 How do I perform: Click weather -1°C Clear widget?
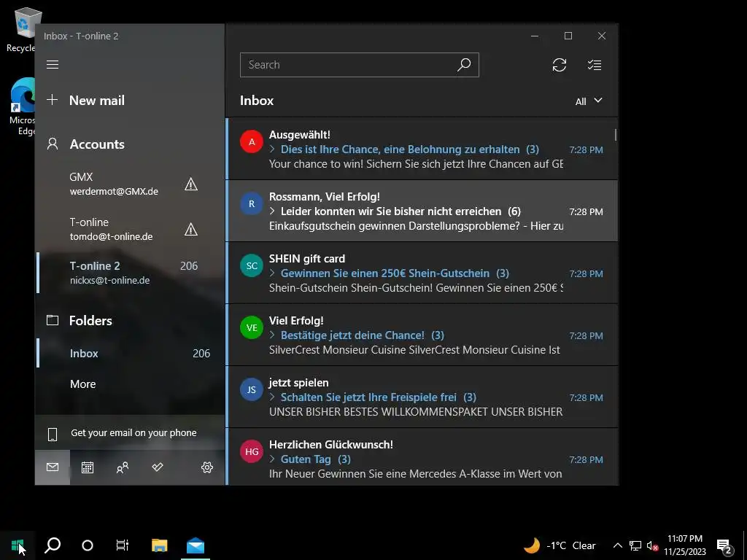[560, 545]
